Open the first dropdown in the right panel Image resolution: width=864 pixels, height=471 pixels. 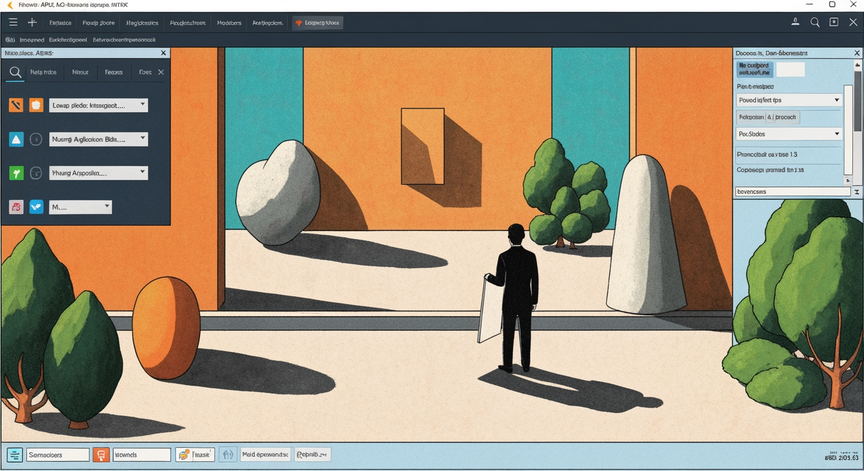(x=789, y=100)
